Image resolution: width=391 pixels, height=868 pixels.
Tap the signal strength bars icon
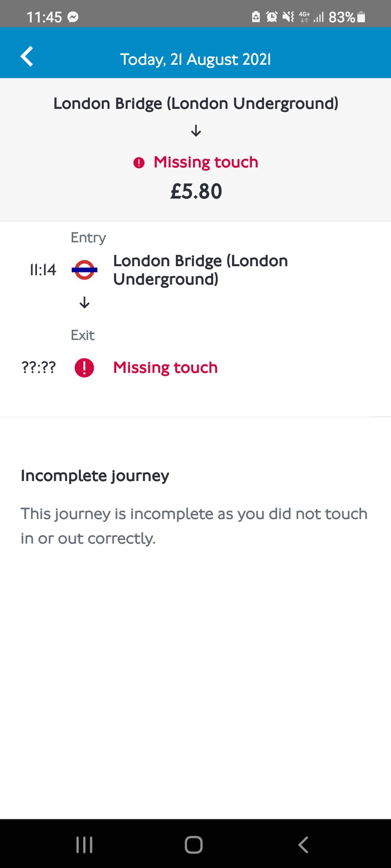tap(318, 17)
